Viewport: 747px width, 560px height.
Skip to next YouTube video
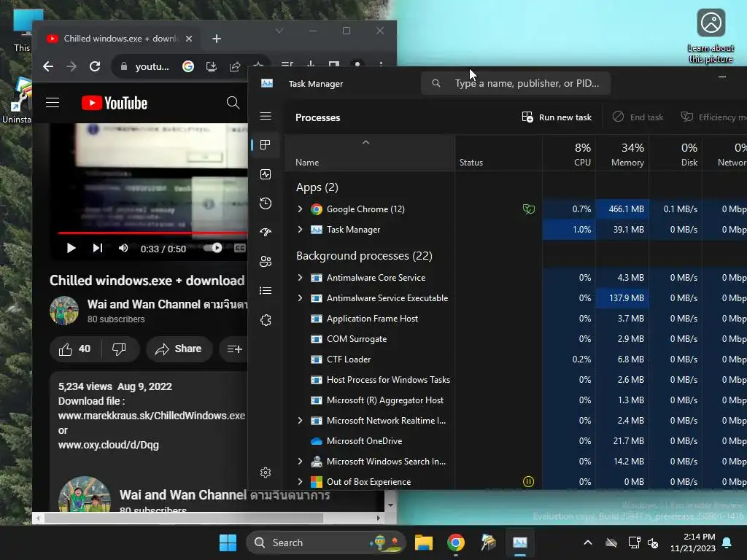(x=98, y=248)
